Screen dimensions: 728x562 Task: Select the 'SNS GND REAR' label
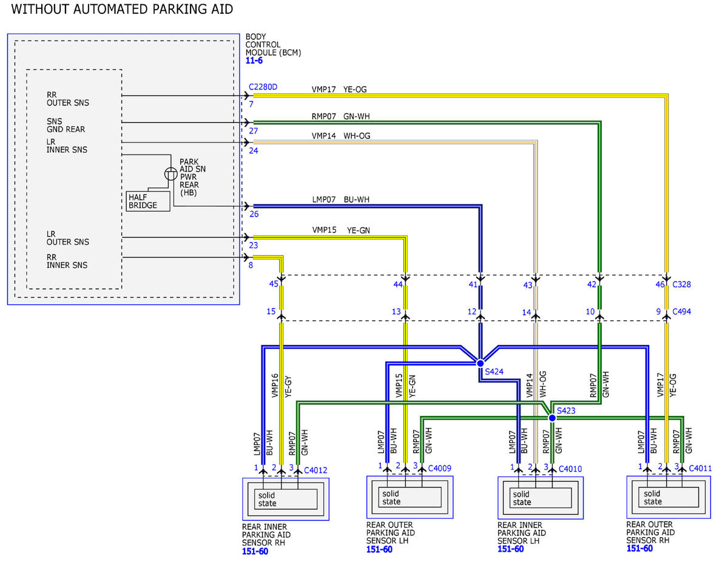(x=66, y=125)
